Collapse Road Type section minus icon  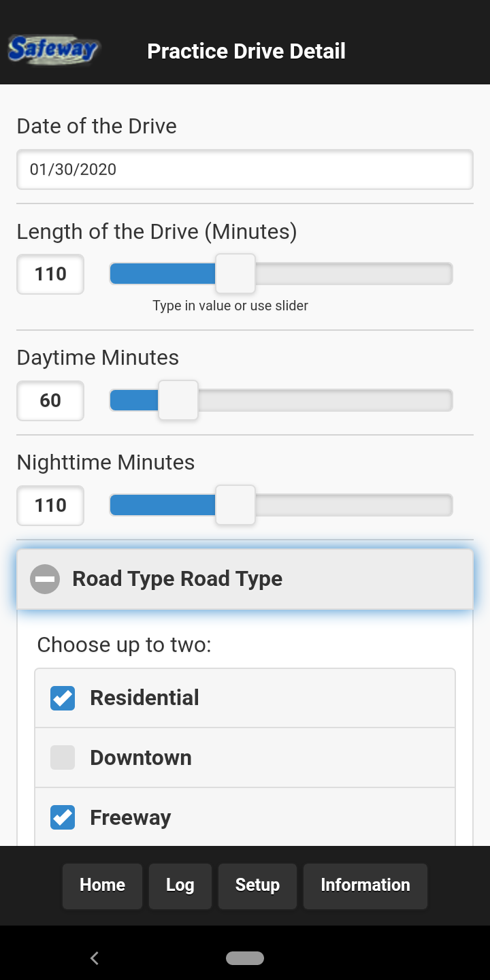[x=45, y=579]
